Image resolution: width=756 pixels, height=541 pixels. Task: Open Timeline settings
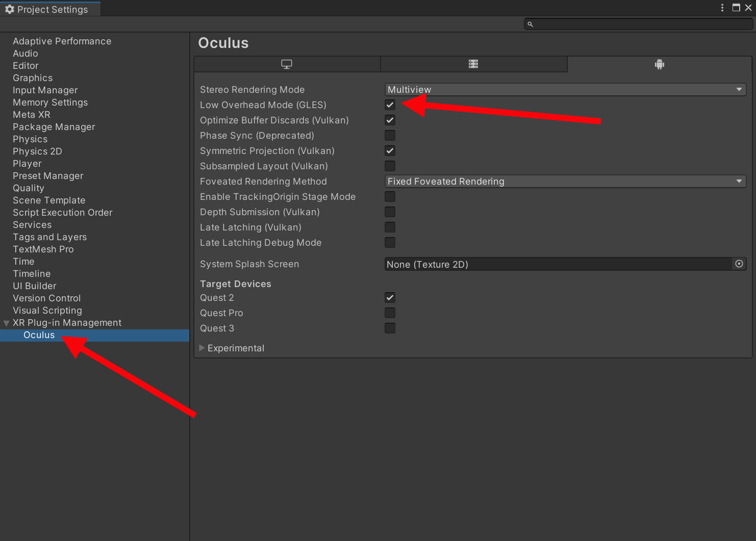click(32, 274)
